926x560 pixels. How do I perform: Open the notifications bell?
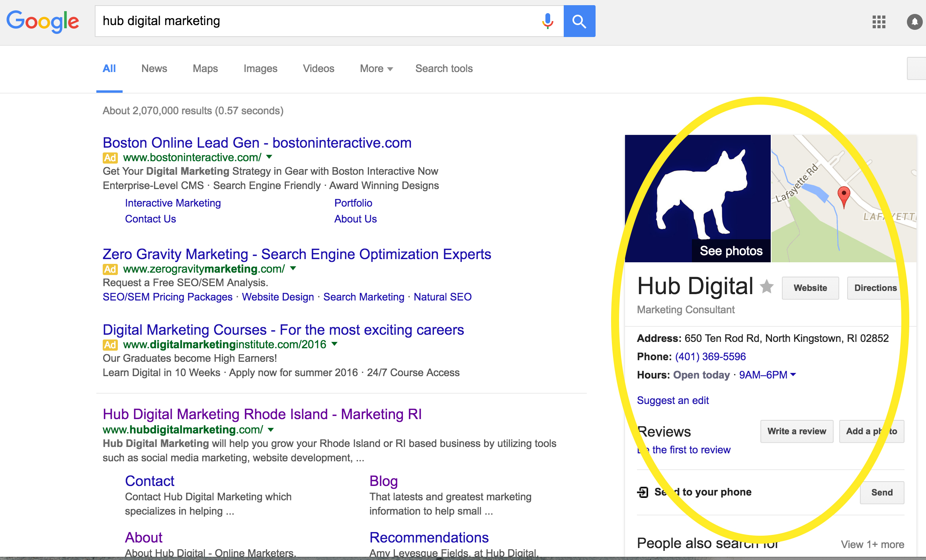[914, 22]
